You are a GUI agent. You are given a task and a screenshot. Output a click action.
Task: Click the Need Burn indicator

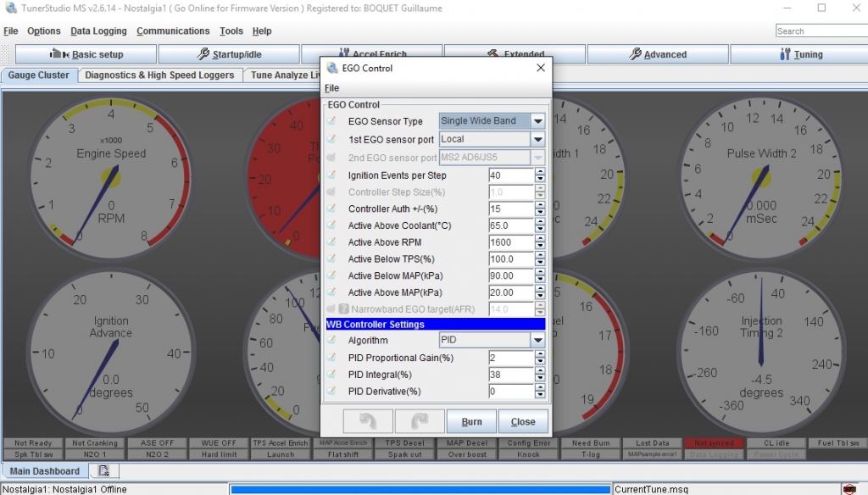point(591,443)
